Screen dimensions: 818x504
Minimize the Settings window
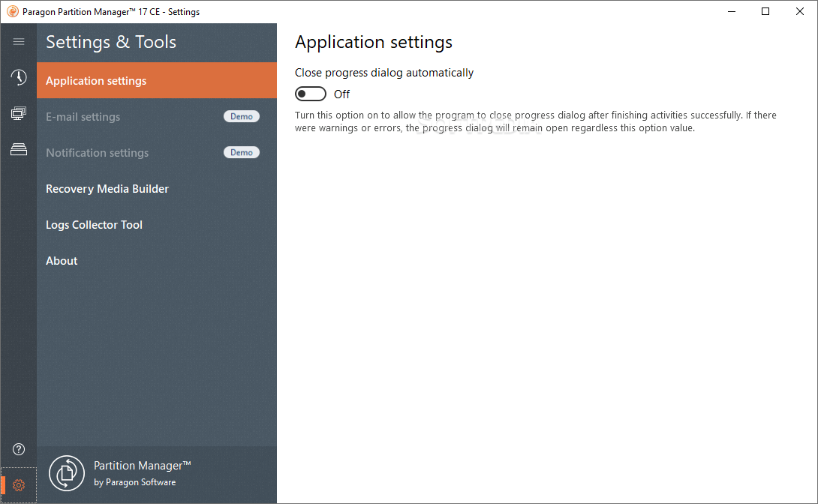(x=731, y=11)
